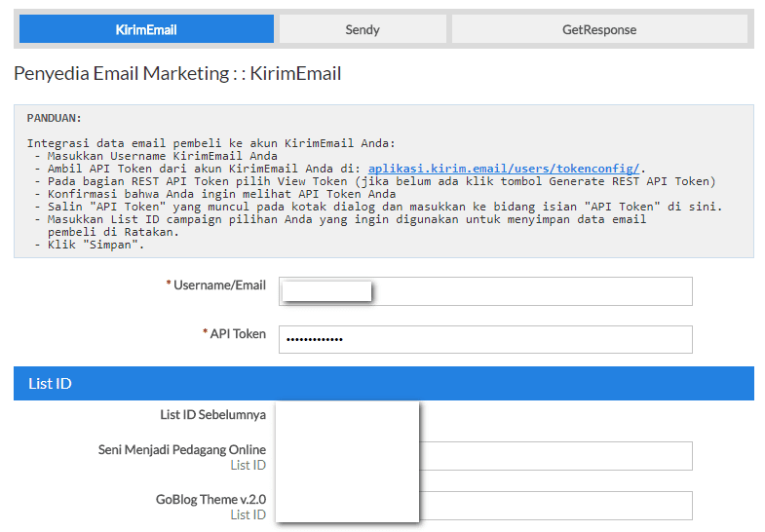Screen dimensions: 765x532
Task: Switch to the KirimEmail tab
Action: [146, 29]
